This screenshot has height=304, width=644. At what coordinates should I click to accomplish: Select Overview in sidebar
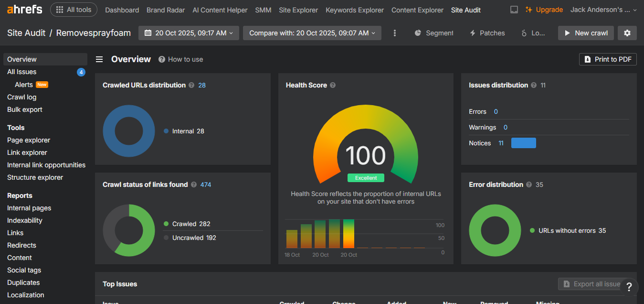(45, 59)
